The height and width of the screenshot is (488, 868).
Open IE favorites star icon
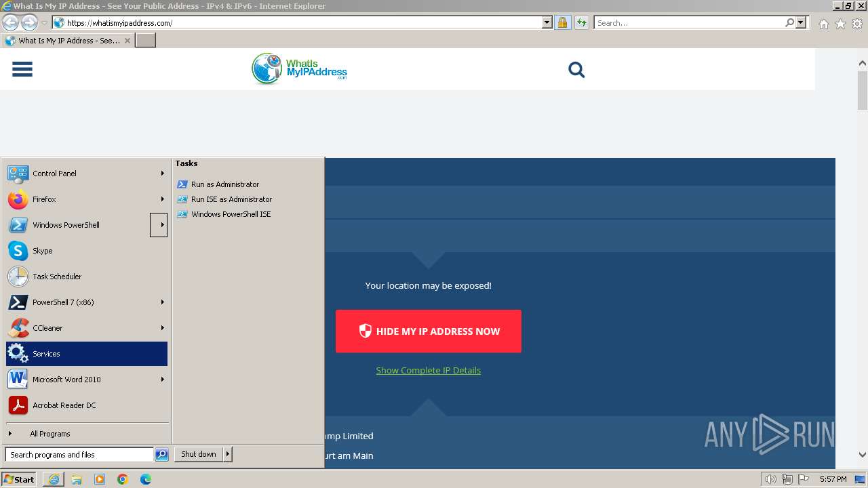(840, 24)
